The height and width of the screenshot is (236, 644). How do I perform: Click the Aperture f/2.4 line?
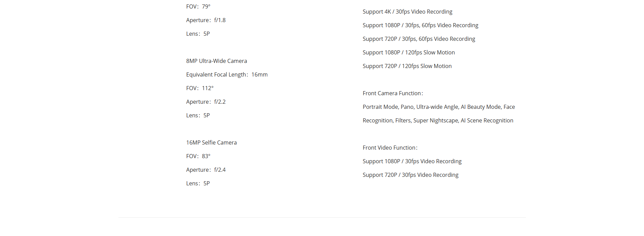click(x=206, y=170)
